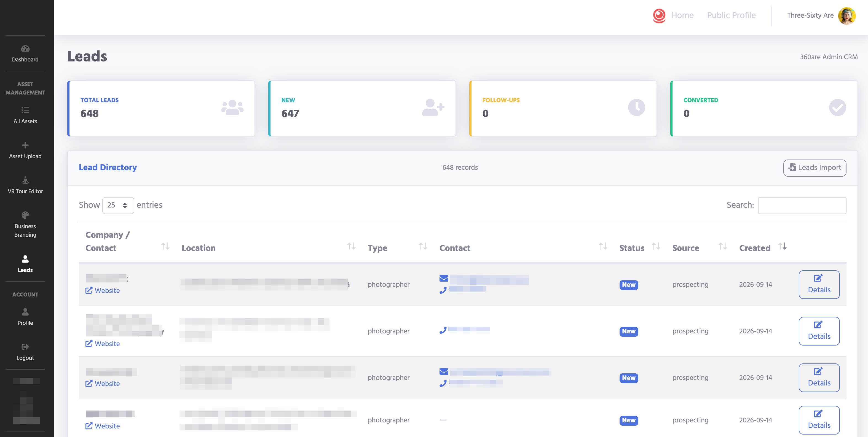Sort leads by Status column arrows
The image size is (868, 437).
(x=656, y=246)
